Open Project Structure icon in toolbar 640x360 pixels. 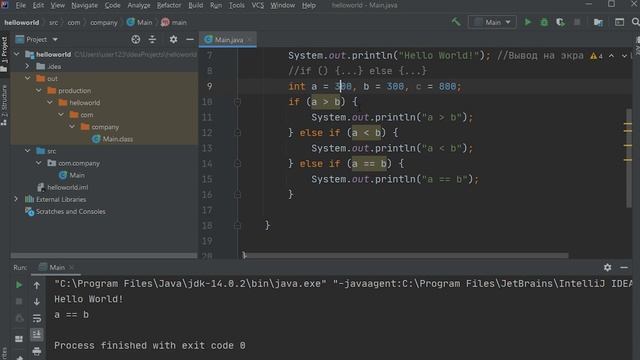(598, 22)
